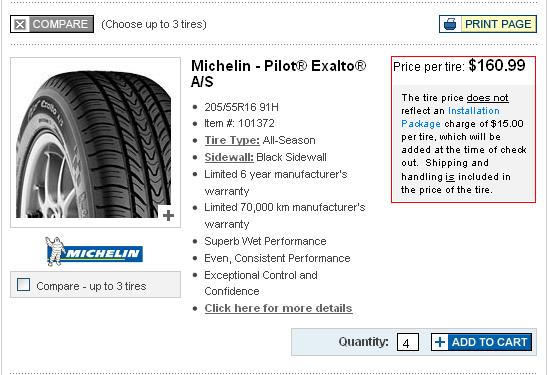548x375 pixels.
Task: Click the PRINT PAGE button
Action: pos(488,24)
